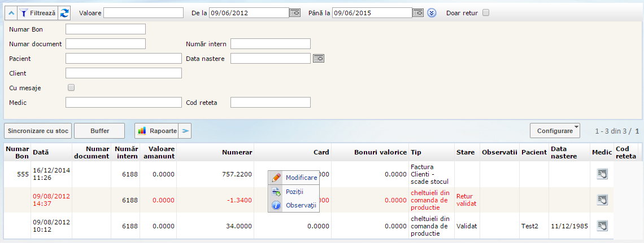Open the Configurare dropdown
The height and width of the screenshot is (243, 644).
coord(555,131)
